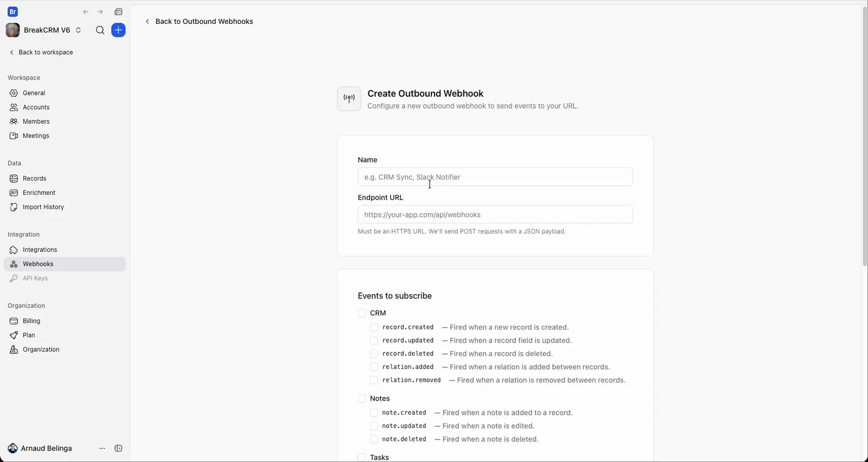The image size is (868, 462).
Task: Click Back to workspace link
Action: tap(41, 53)
